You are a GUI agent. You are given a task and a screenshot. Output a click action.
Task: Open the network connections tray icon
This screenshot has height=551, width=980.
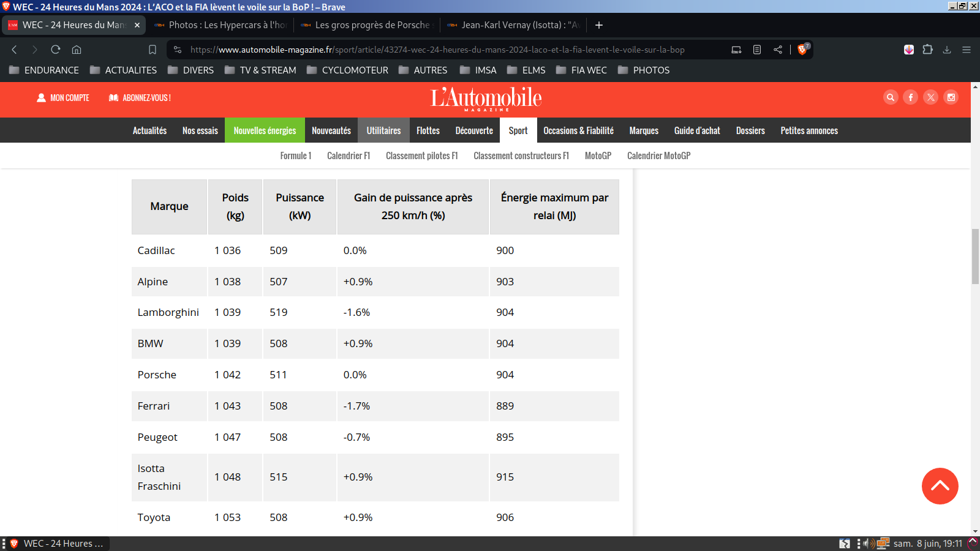(x=883, y=544)
